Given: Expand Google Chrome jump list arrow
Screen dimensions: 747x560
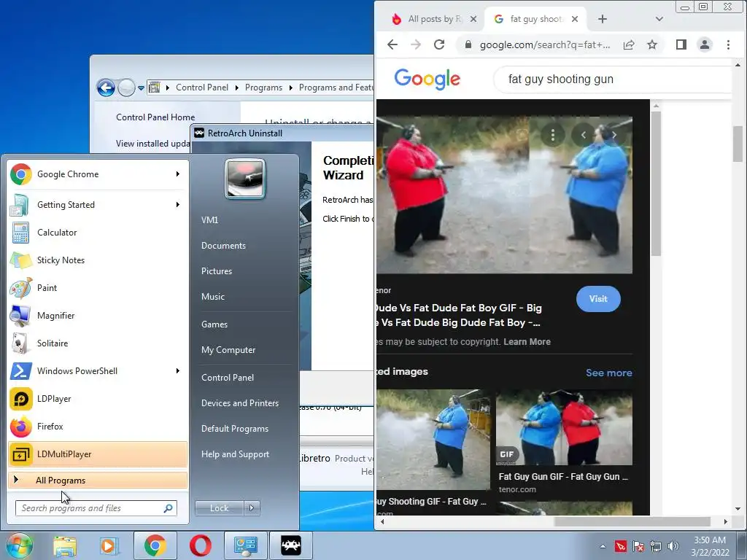Looking at the screenshot, I should pos(178,174).
